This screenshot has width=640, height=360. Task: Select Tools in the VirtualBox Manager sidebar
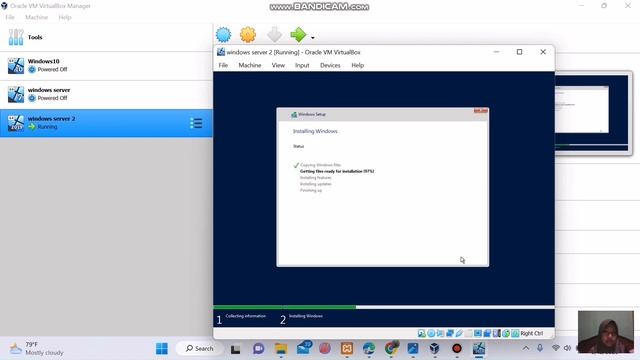point(106,37)
